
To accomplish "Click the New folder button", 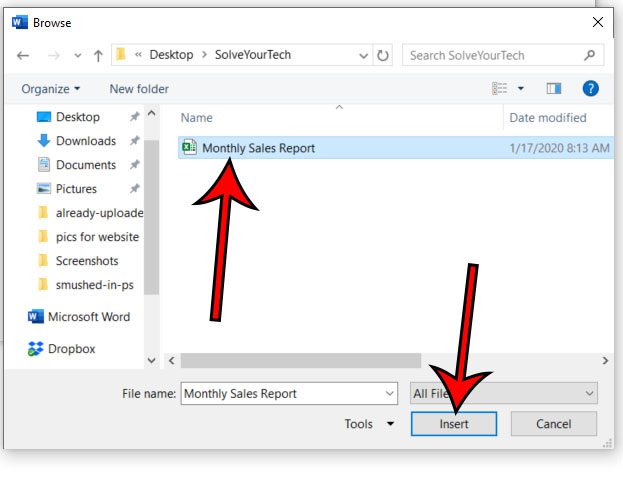I will point(139,89).
